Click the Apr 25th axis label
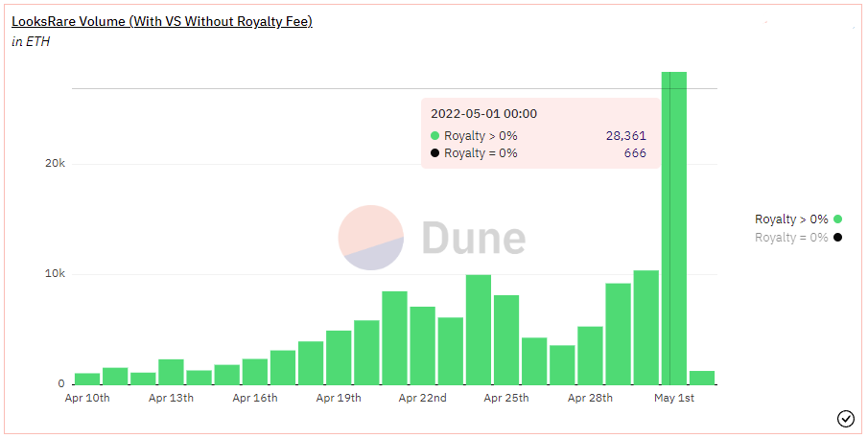This screenshot has height=438, width=868. 506,398
